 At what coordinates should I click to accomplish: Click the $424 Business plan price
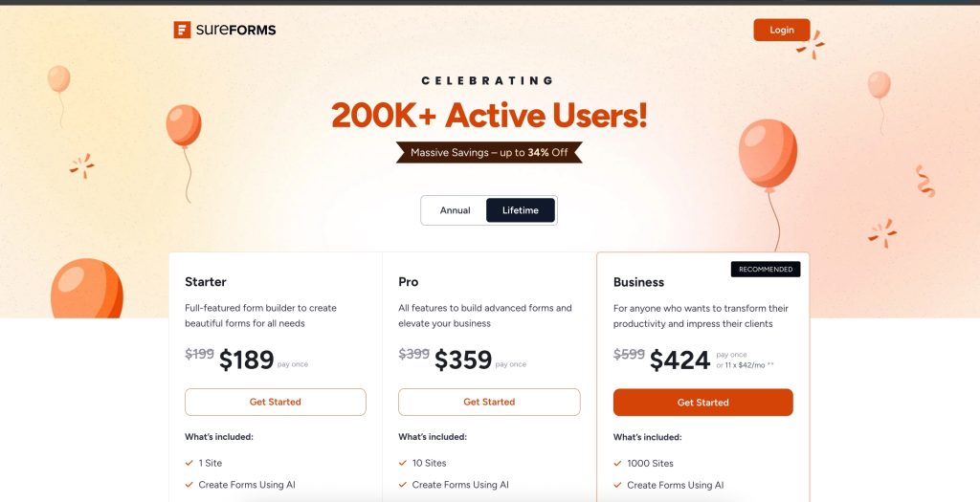coord(679,360)
